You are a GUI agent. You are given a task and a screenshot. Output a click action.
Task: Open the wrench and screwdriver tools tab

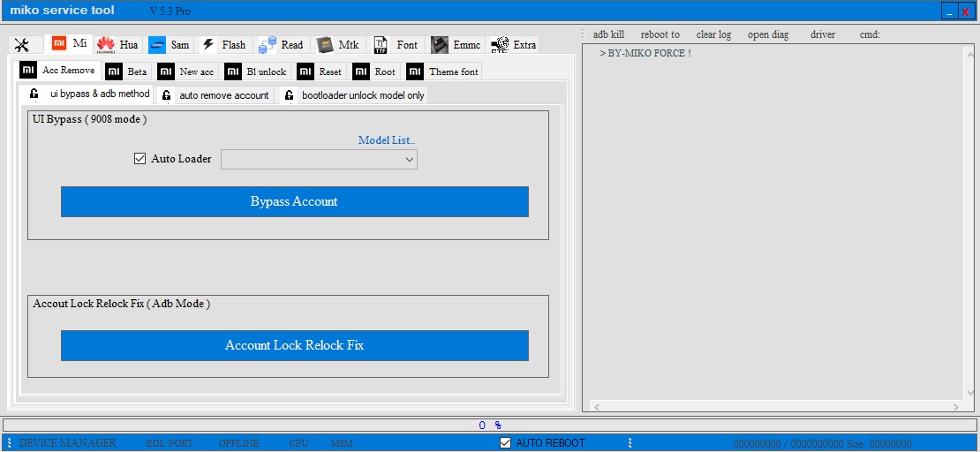pos(22,45)
